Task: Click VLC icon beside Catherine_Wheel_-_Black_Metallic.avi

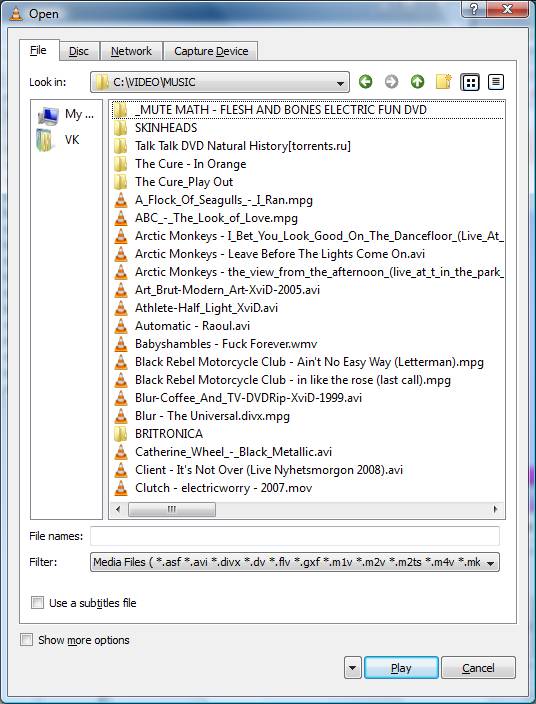Action: (x=121, y=452)
